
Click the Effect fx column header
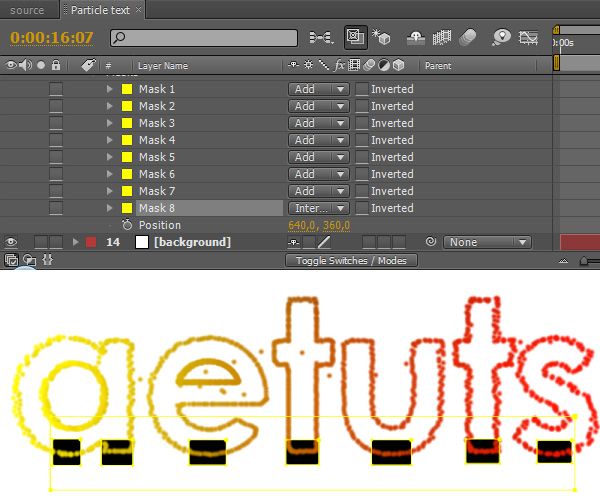click(x=339, y=65)
